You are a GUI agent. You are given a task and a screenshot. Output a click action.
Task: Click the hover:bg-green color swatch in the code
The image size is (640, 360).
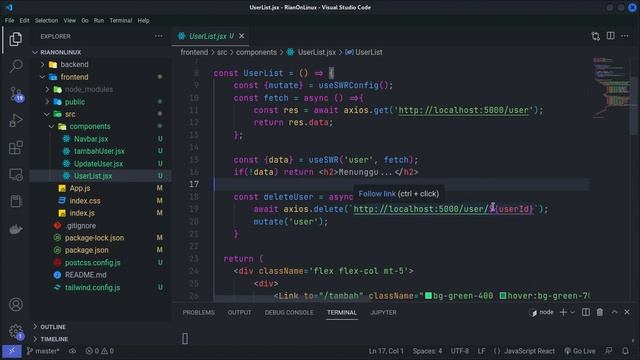click(x=503, y=296)
